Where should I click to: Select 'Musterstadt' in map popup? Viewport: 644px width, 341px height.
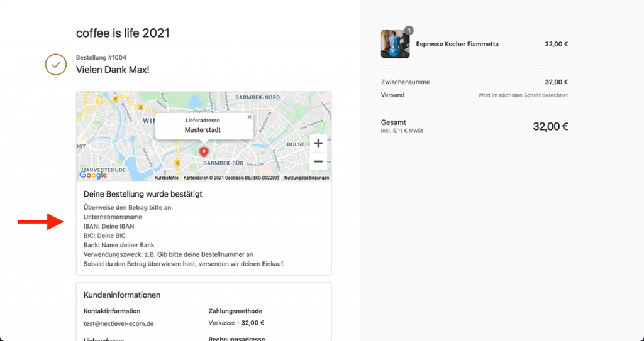[x=203, y=130]
